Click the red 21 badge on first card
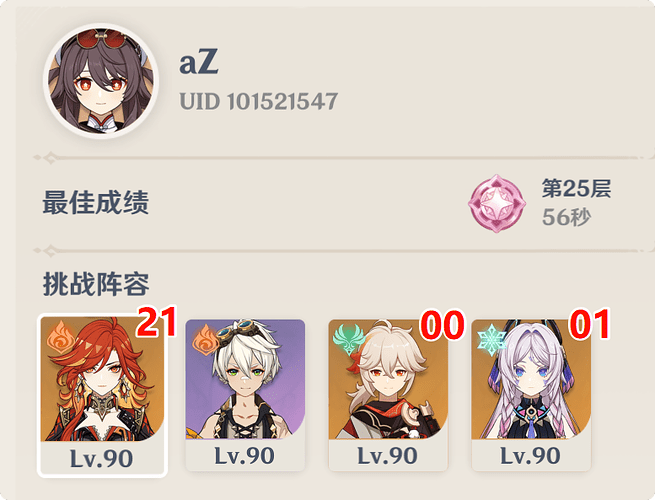 click(157, 322)
